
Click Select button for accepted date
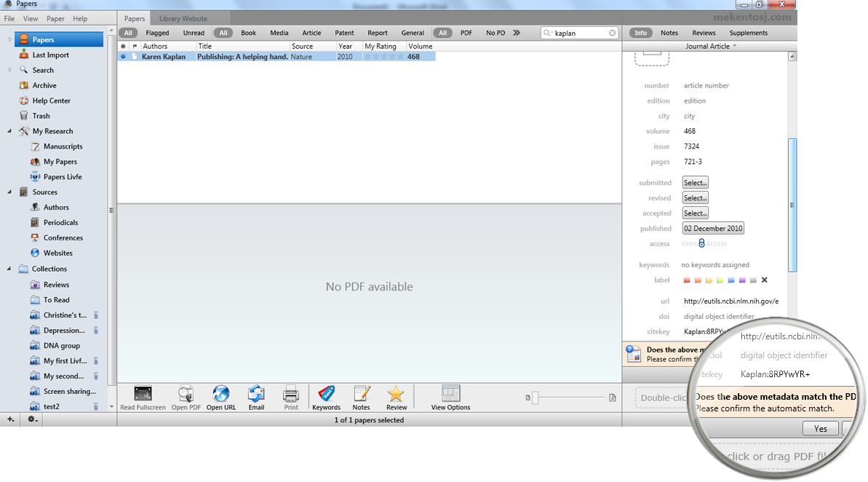(x=696, y=213)
